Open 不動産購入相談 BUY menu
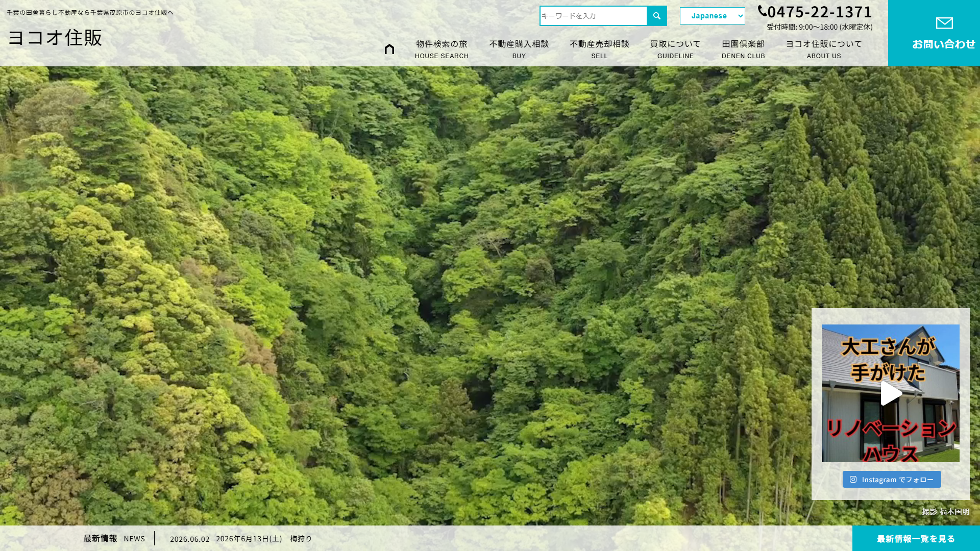Image resolution: width=980 pixels, height=551 pixels. (x=519, y=49)
